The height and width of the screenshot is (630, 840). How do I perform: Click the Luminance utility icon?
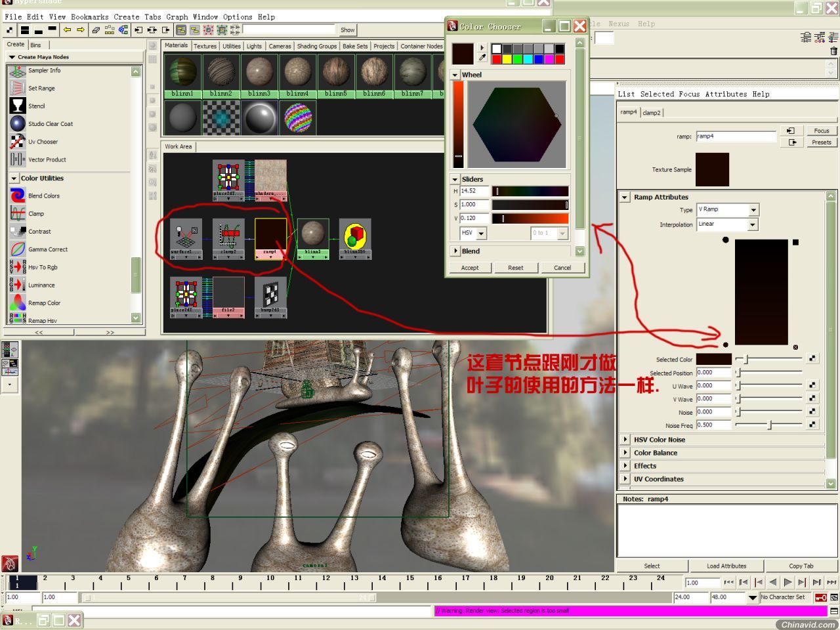[x=18, y=285]
